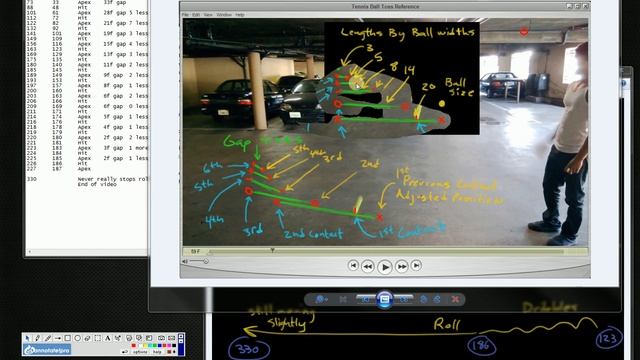This screenshot has height=360, width=640.
Task: Click the gray fit-screen icon in floating bar
Action: (343, 300)
